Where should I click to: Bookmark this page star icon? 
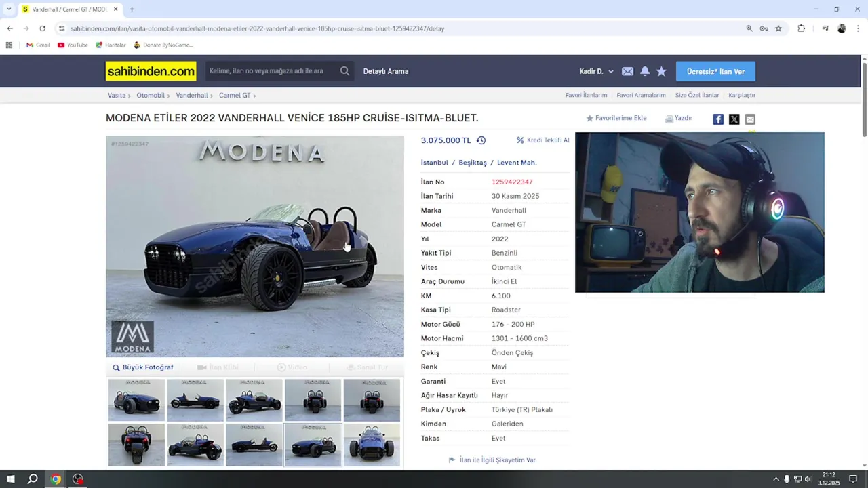pos(778,28)
